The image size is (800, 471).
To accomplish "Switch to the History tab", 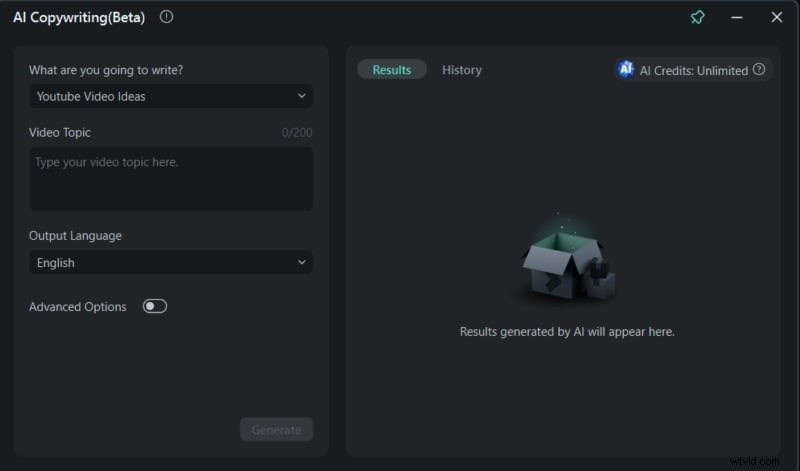I will pyautogui.click(x=462, y=70).
